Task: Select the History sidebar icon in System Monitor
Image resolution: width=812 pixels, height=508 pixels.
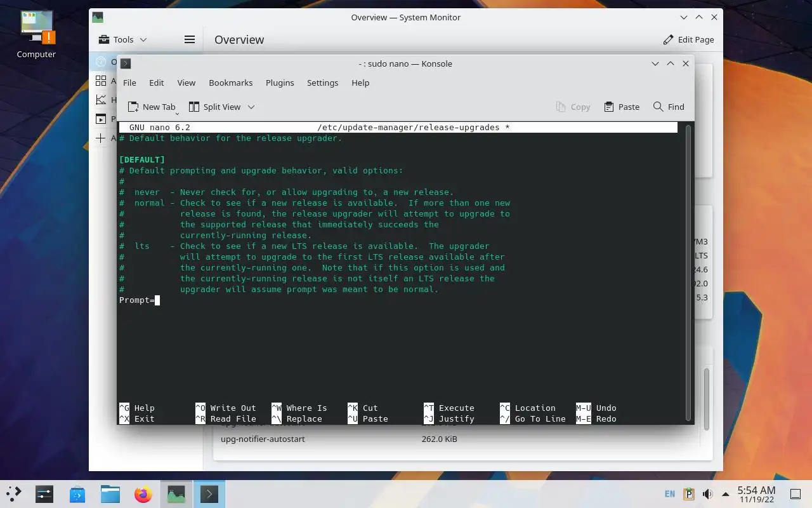Action: tap(101, 100)
